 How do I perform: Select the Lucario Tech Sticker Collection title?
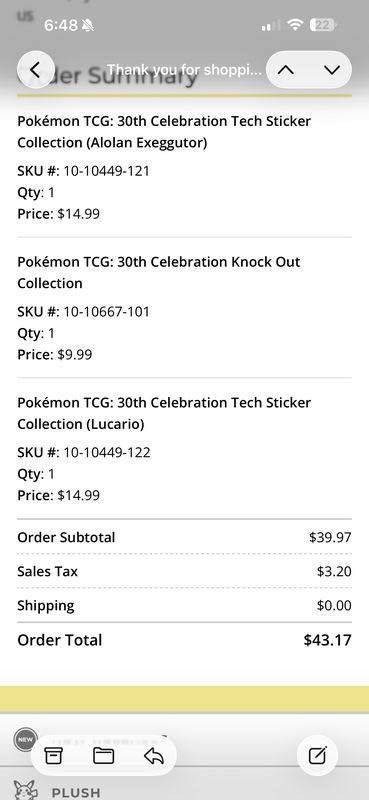click(164, 413)
